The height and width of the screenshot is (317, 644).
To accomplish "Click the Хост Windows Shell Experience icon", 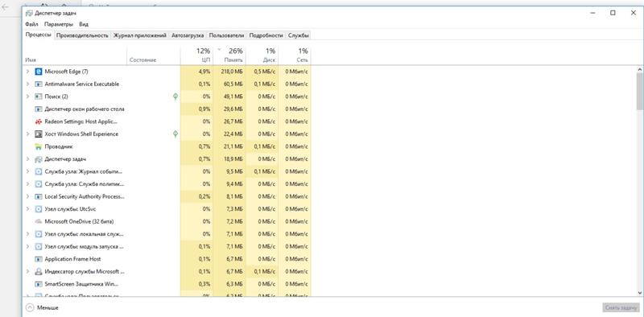I will (x=38, y=134).
